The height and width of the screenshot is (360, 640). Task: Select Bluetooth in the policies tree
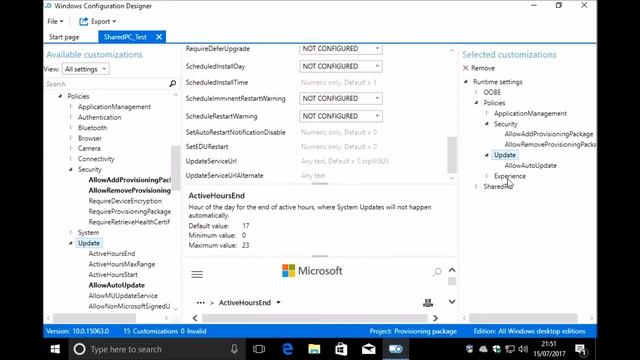click(92, 128)
